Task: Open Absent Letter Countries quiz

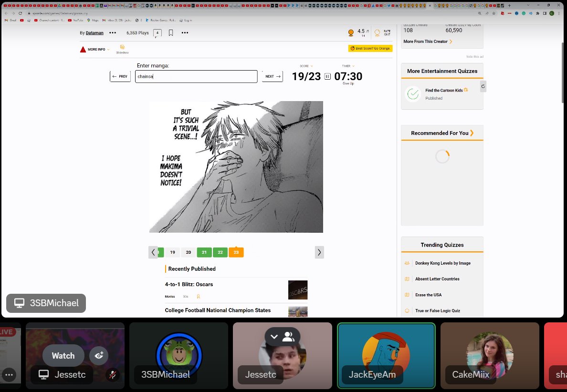Action: (x=437, y=279)
